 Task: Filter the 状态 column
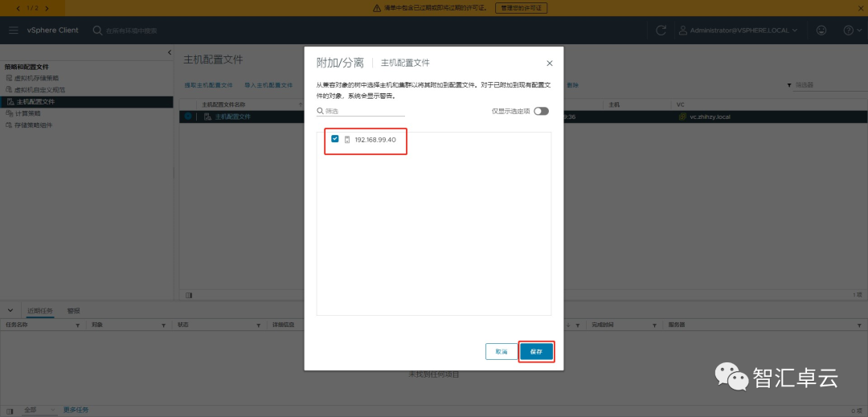[260, 325]
